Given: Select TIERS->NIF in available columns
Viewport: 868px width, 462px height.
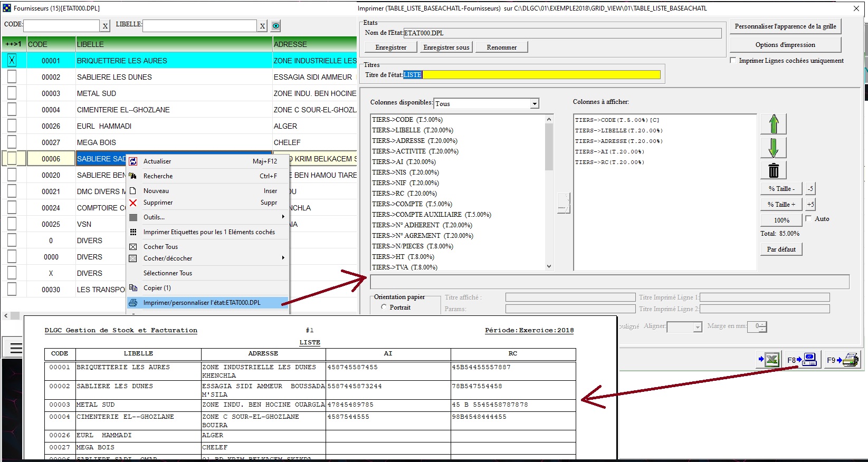Looking at the screenshot, I should click(405, 183).
